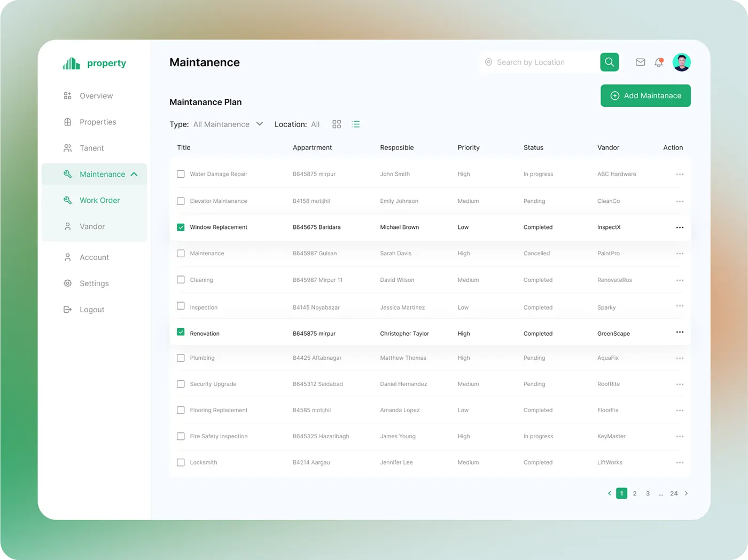Open actions menu for Renovation row
748x560 pixels.
click(680, 332)
